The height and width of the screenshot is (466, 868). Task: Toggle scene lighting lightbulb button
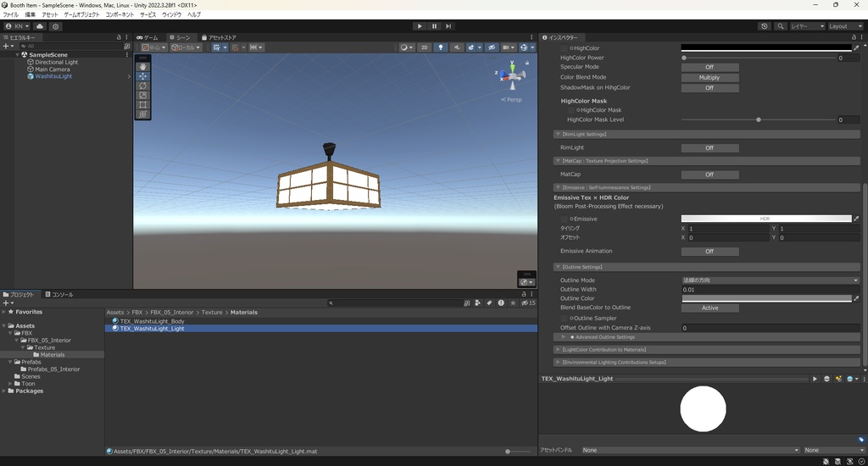pos(441,47)
